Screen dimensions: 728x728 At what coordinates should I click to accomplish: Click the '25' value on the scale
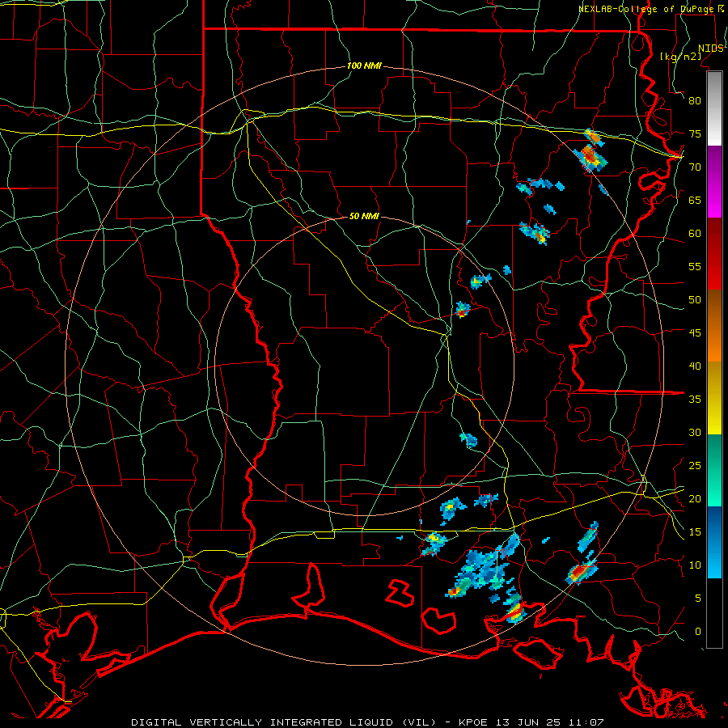pos(695,465)
